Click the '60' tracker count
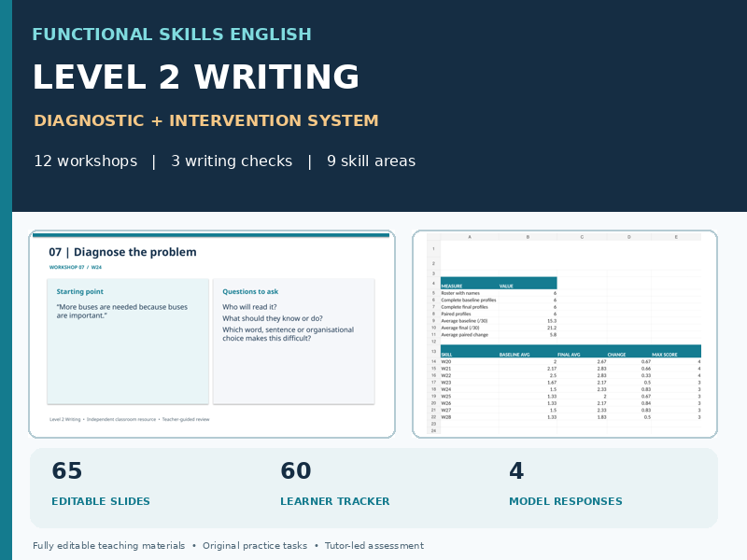The image size is (747, 560). [295, 470]
